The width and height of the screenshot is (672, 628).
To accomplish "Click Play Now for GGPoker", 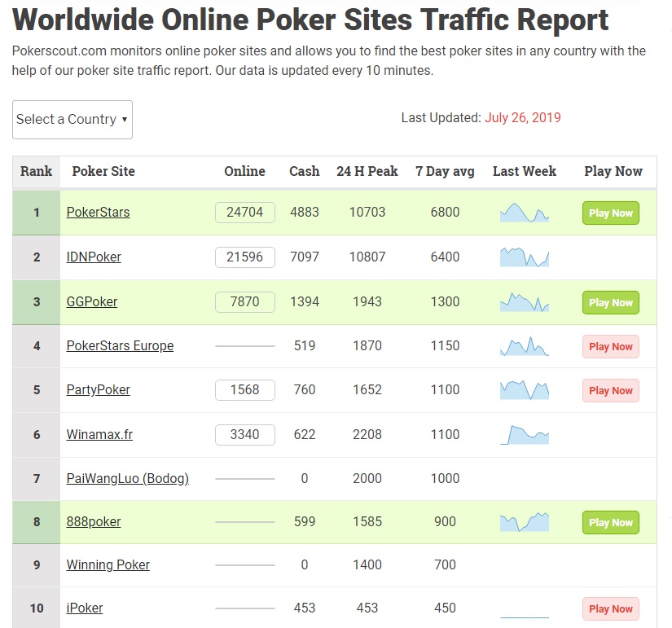I will [611, 303].
